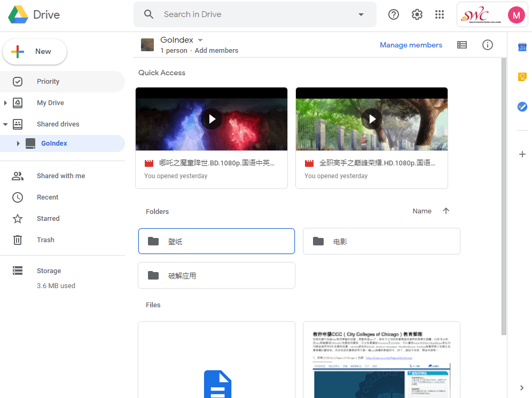Click the main vertical scrollbar

pyautogui.click(x=504, y=197)
